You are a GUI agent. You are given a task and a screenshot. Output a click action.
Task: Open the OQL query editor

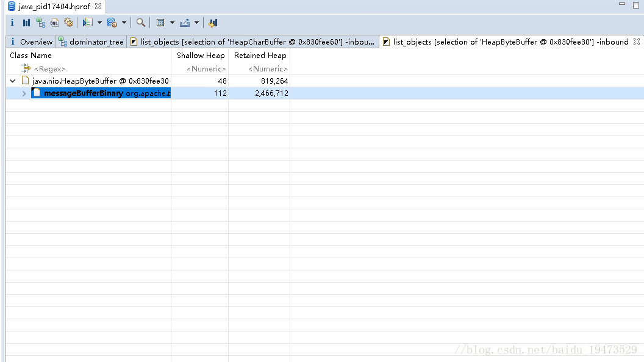point(55,23)
